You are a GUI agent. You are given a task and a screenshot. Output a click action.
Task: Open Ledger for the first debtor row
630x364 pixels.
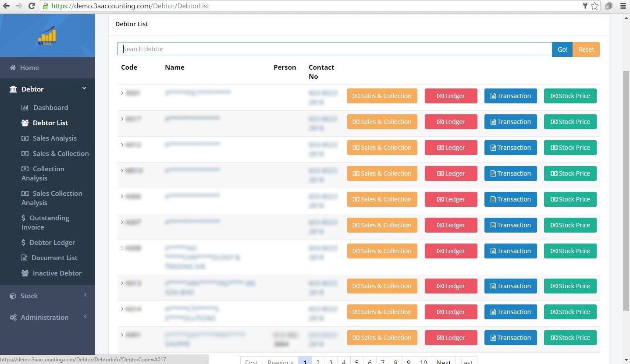[451, 96]
